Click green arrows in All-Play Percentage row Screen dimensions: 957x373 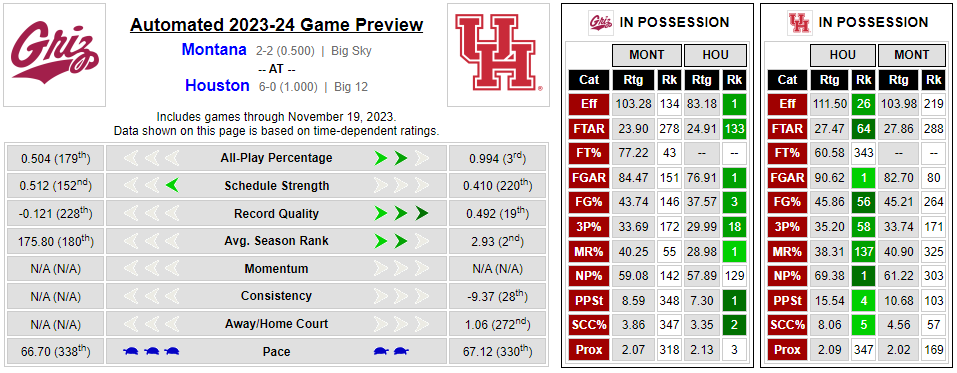click(x=391, y=158)
